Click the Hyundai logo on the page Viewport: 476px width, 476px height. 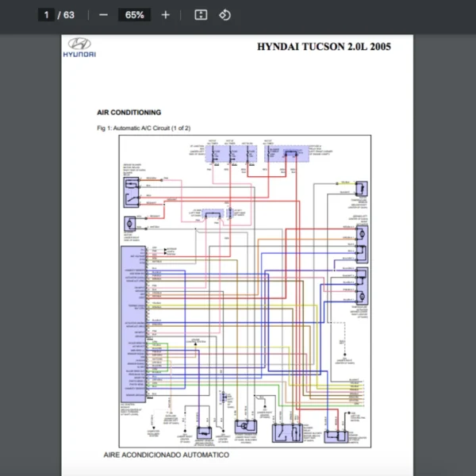click(x=79, y=48)
